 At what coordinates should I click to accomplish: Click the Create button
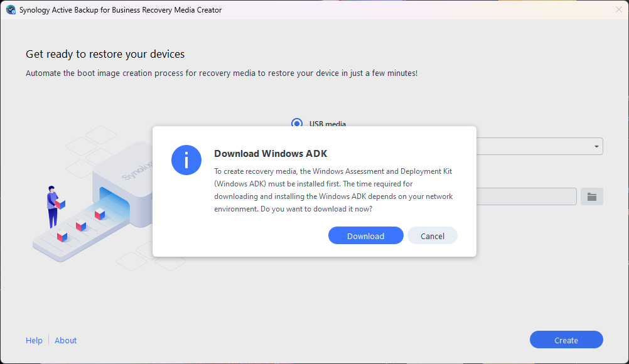[566, 340]
